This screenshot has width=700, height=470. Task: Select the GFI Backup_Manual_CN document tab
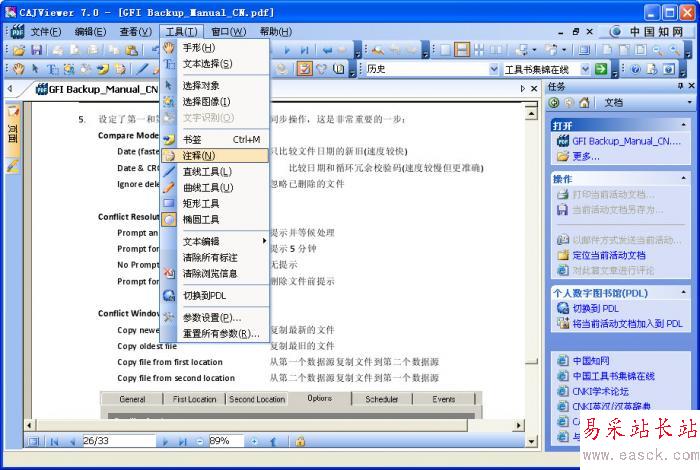tap(97, 89)
